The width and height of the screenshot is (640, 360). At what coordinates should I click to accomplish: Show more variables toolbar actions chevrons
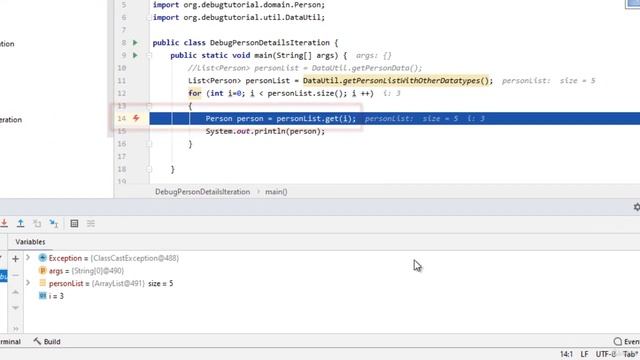coord(16,328)
